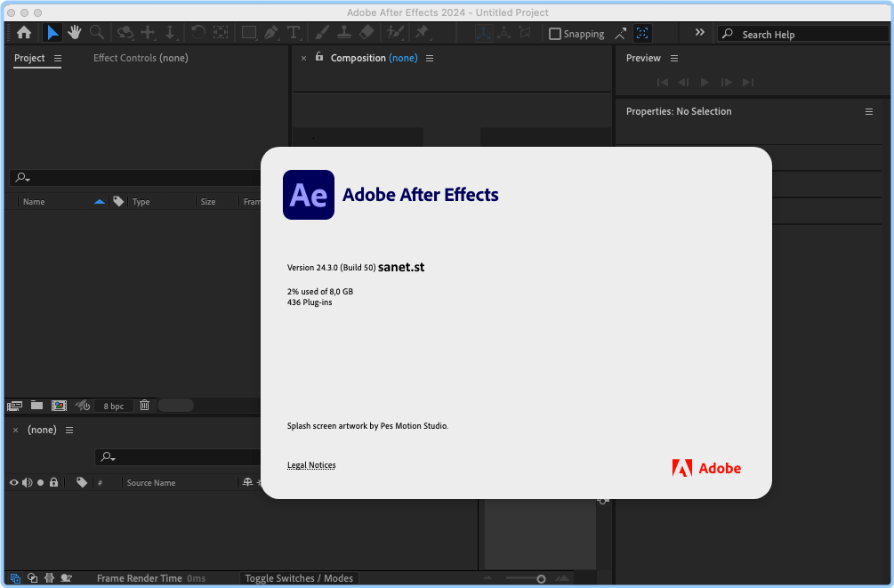
Task: Switch to the Project panel tab
Action: point(29,58)
